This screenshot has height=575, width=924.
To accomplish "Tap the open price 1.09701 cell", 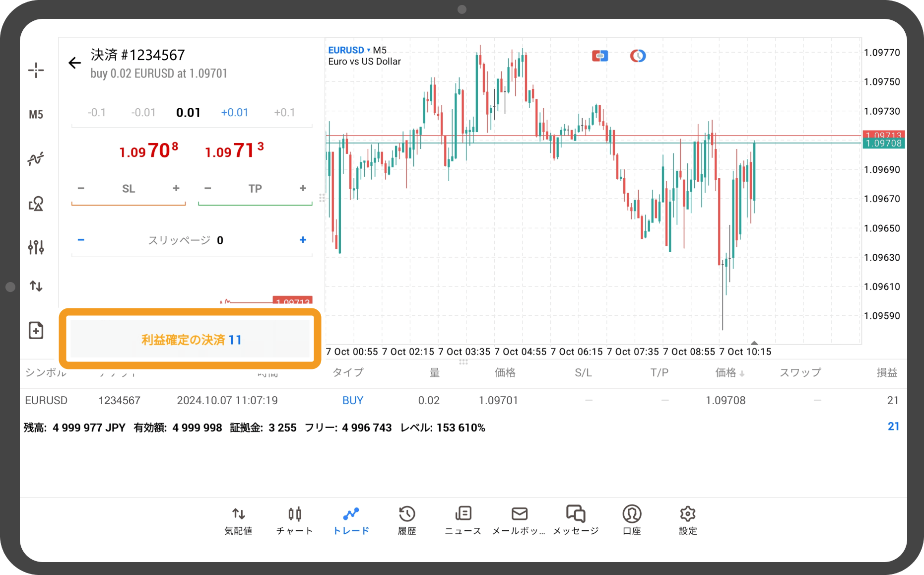I will coord(498,400).
